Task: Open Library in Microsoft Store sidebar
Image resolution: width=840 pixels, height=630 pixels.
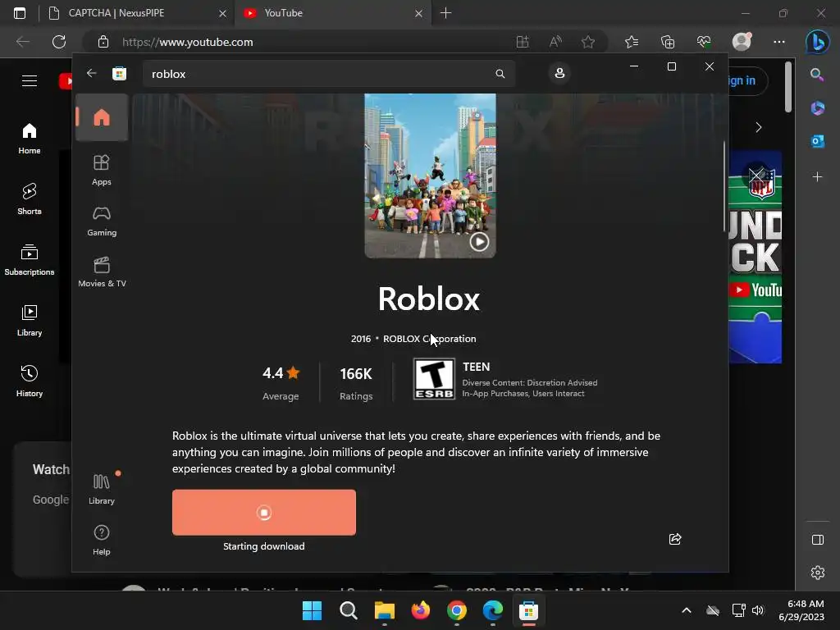Action: (102, 489)
